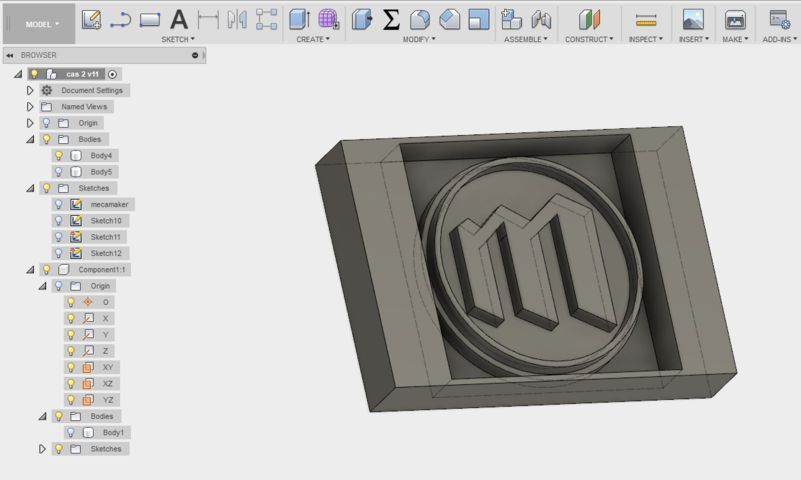
Task: Toggle visibility bulb of Component1:1
Action: click(x=46, y=269)
